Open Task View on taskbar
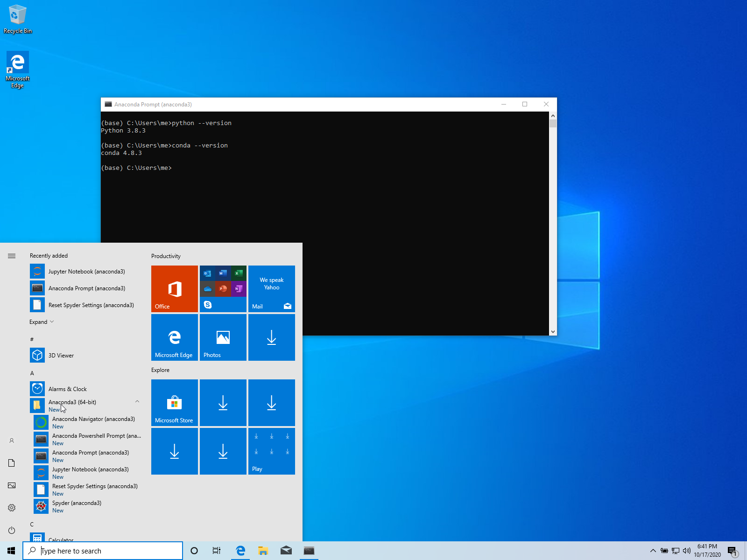 pos(217,551)
